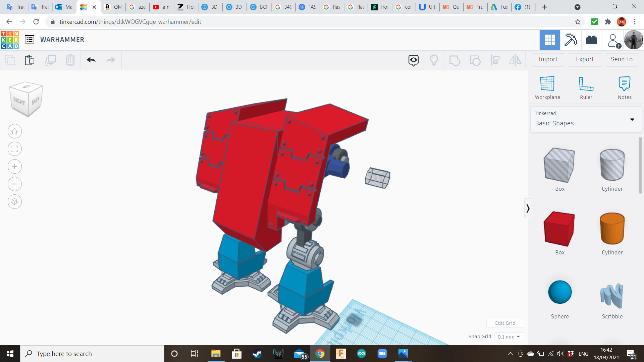Click the Home view icon
The image size is (644, 362).
click(15, 131)
